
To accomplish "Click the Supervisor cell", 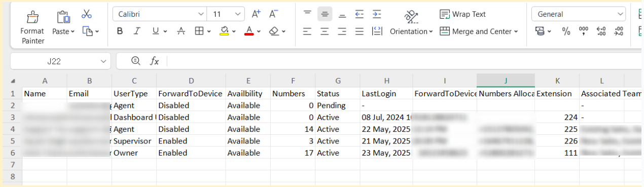I will 134,141.
